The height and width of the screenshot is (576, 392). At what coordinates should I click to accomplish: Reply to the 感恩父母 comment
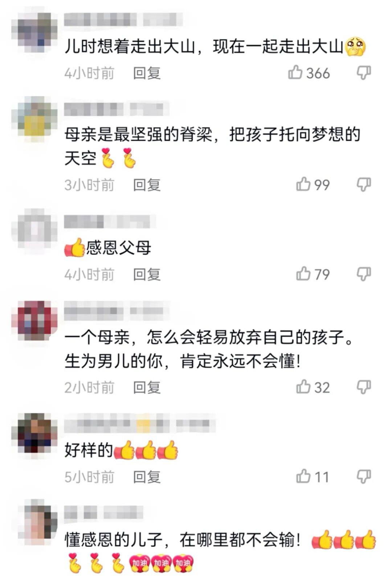147,274
